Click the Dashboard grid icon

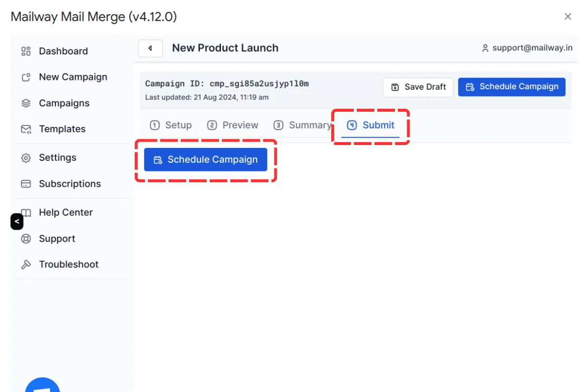[26, 51]
